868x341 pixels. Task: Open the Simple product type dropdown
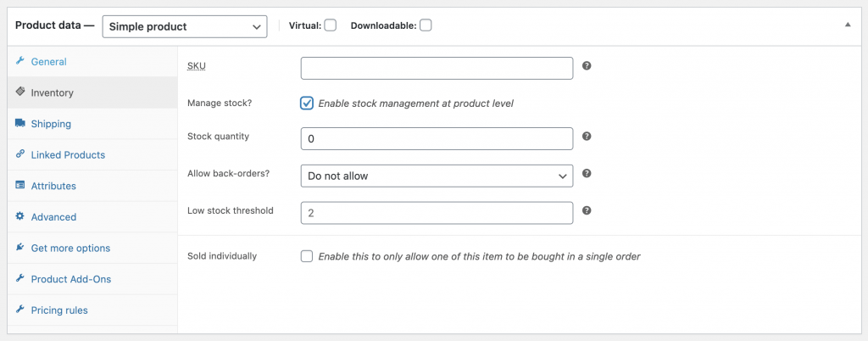click(185, 26)
